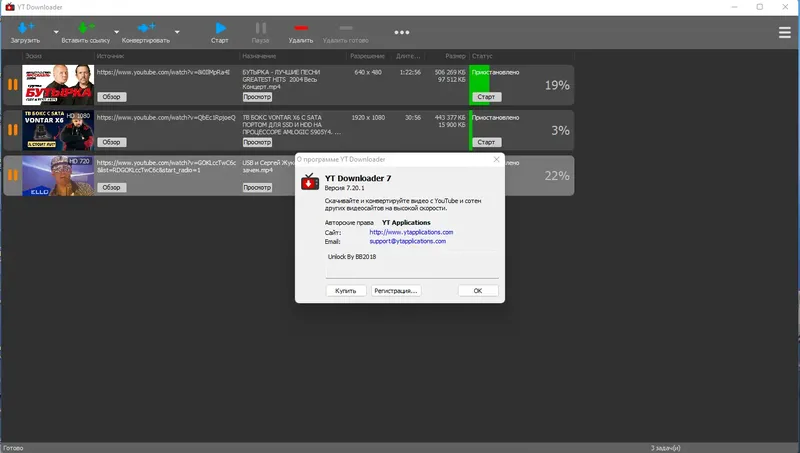Click Обзор button in the БУТЫРКА row
The height and width of the screenshot is (453, 800).
(x=112, y=97)
